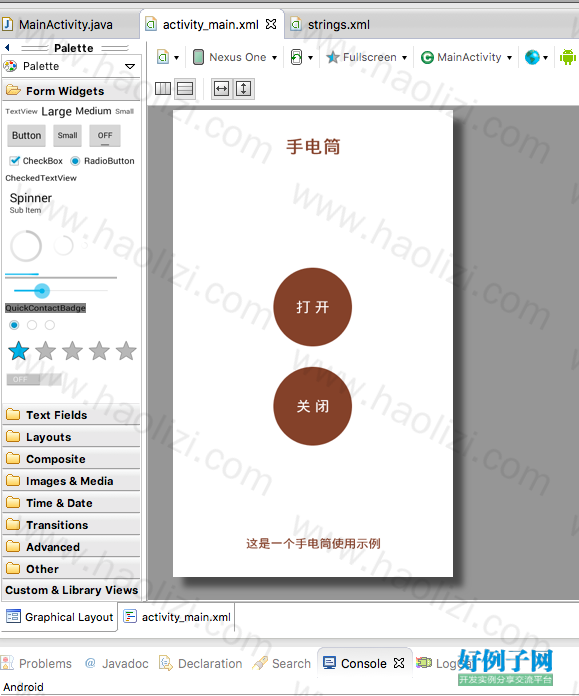Screen dimensions: 579x696
Task: Open the Palette options dropdown arrow
Action: tap(130, 66)
